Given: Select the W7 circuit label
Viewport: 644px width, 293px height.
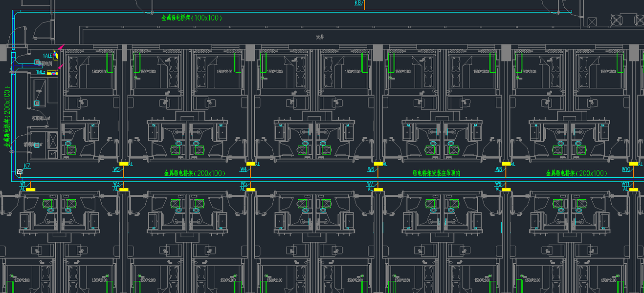Looking at the screenshot, I should (371, 184).
